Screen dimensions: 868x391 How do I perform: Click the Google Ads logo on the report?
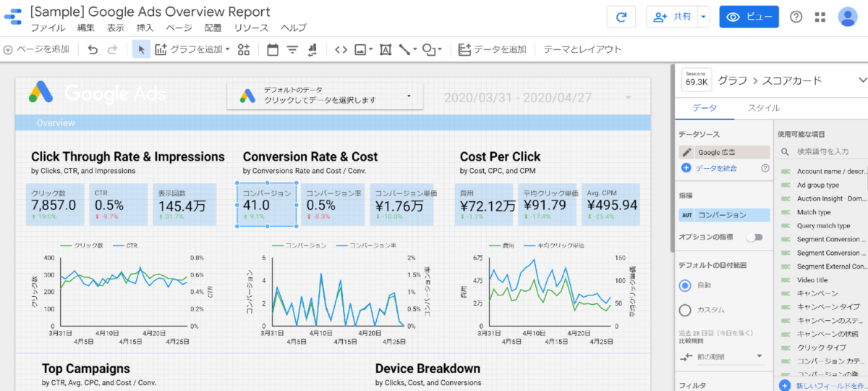(43, 93)
